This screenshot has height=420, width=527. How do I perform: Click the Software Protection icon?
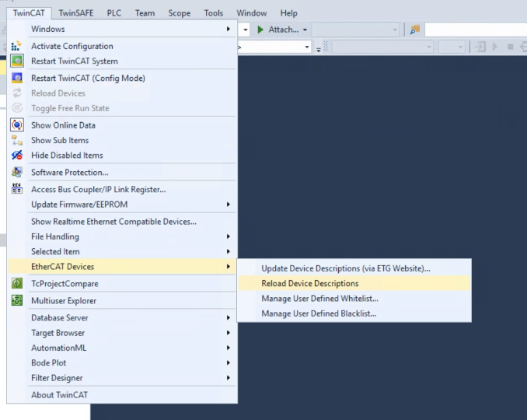17,172
